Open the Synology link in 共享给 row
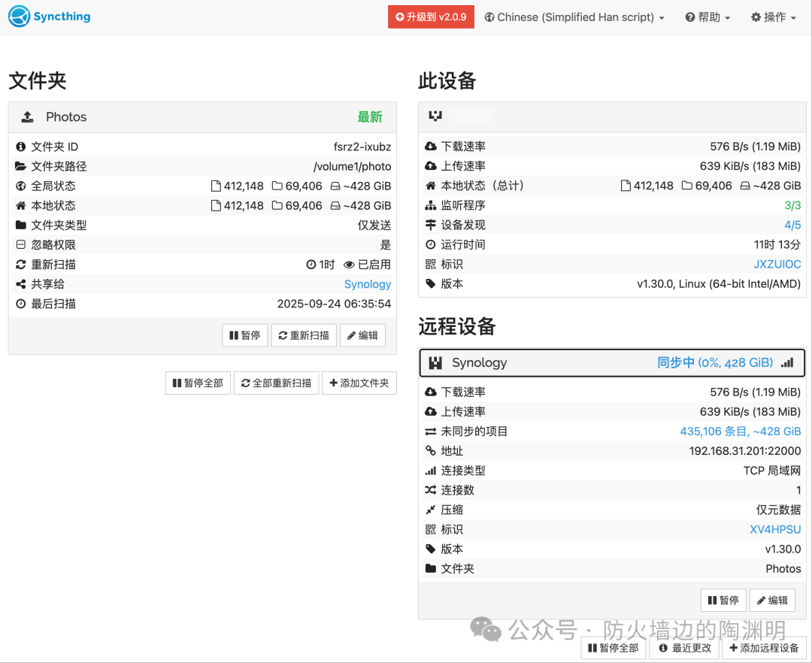The height and width of the screenshot is (663, 812). tap(368, 284)
